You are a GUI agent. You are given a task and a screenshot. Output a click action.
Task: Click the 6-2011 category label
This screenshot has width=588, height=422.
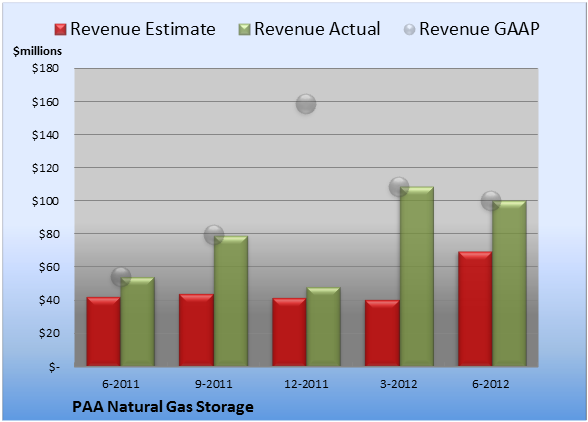pos(120,384)
